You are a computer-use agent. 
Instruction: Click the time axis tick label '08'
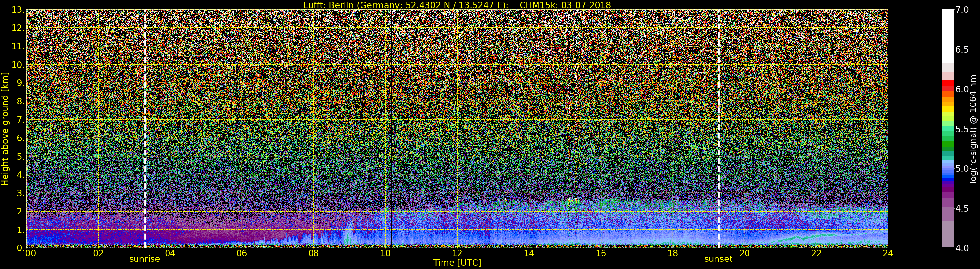coord(313,253)
